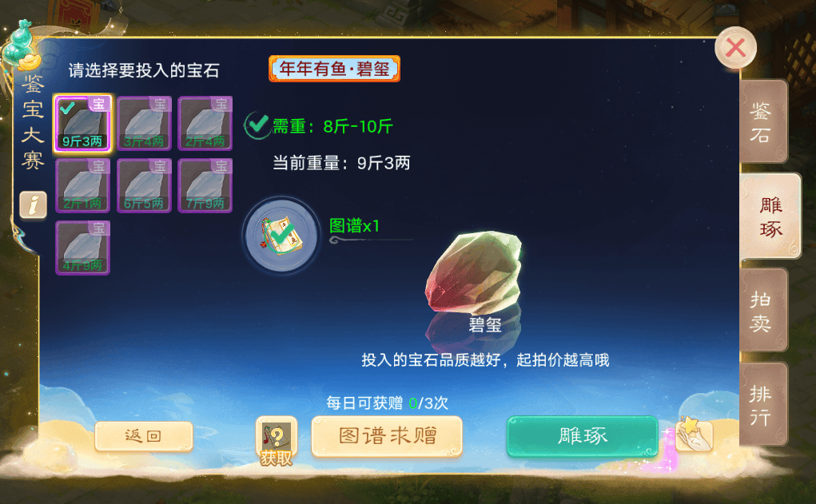Screen dimensions: 816x504
Task: Click the 图谱求赠 request button
Action: (x=387, y=436)
